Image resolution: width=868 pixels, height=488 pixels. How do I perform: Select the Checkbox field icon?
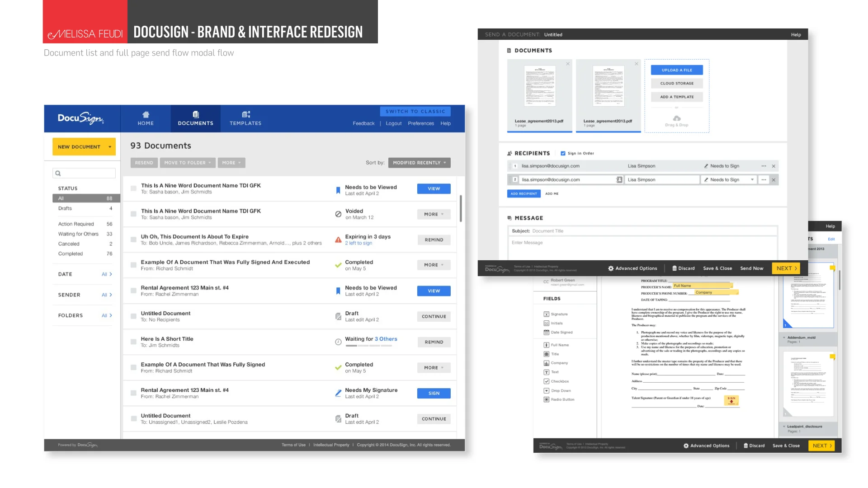546,381
